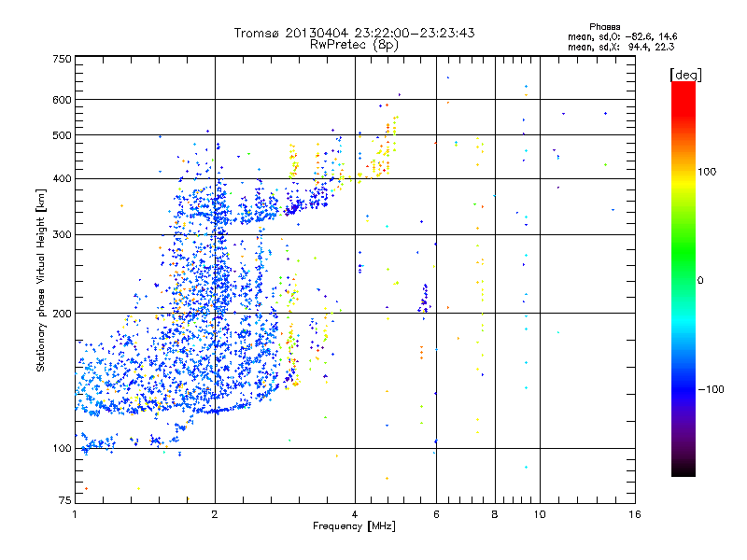Click the '[deg]' colorbar unit label
The image size is (747, 560).
click(x=685, y=75)
